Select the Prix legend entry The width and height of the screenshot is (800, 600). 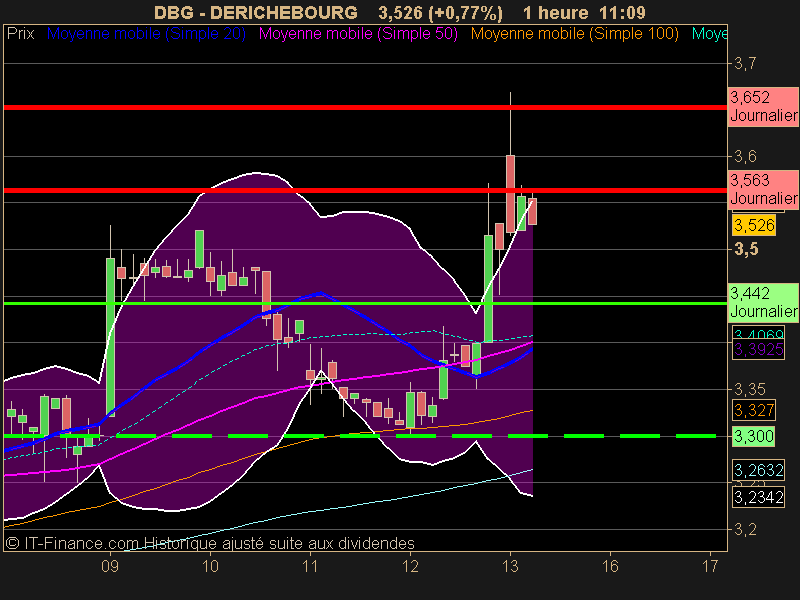click(20, 34)
